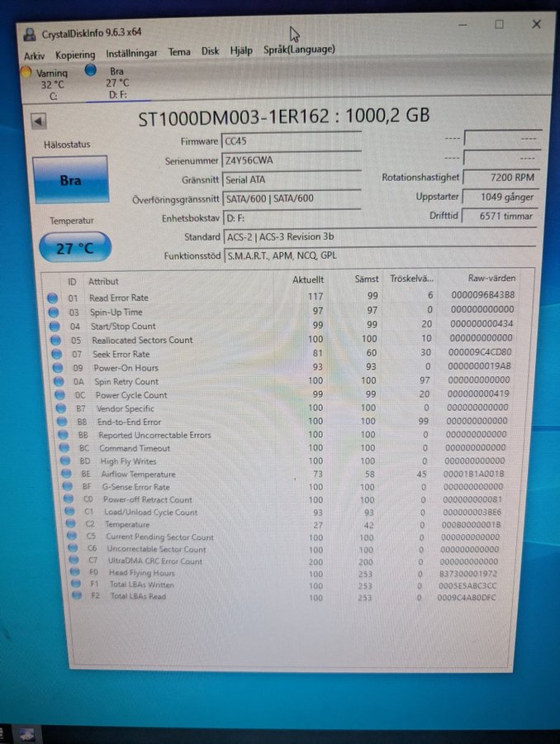Click status dot for Start/Stop Count

click(x=55, y=327)
